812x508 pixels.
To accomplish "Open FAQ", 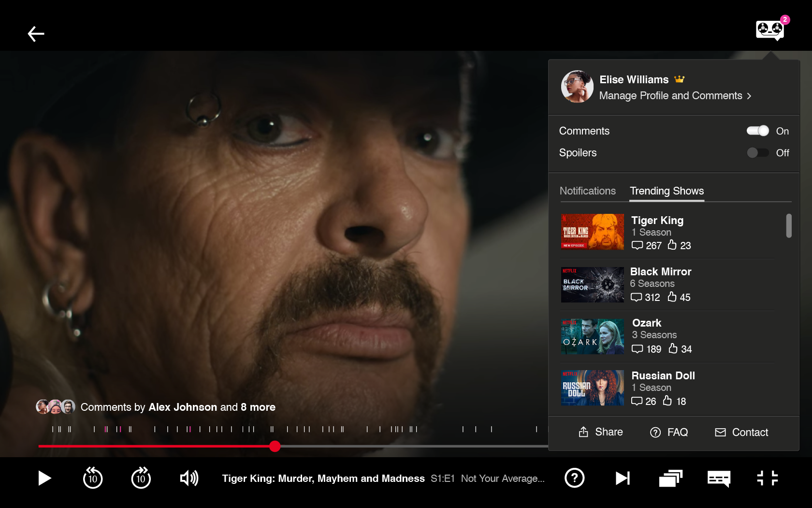I will [669, 432].
